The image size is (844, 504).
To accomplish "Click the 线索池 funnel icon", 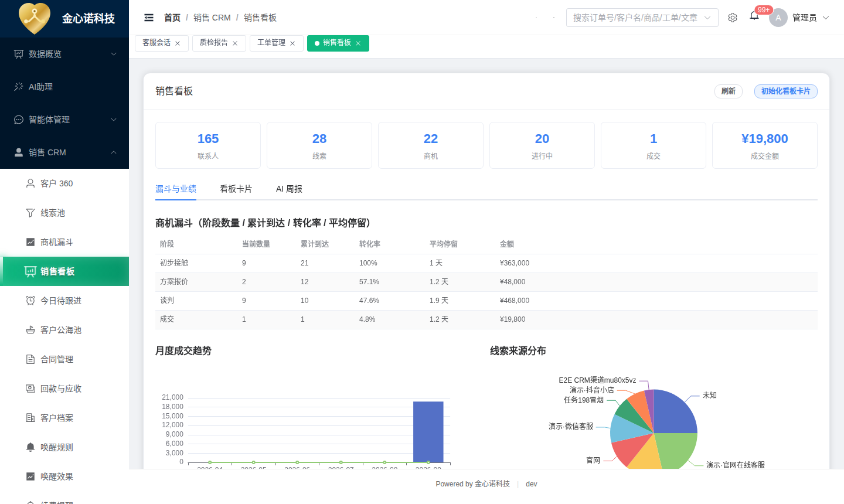I will coord(30,213).
